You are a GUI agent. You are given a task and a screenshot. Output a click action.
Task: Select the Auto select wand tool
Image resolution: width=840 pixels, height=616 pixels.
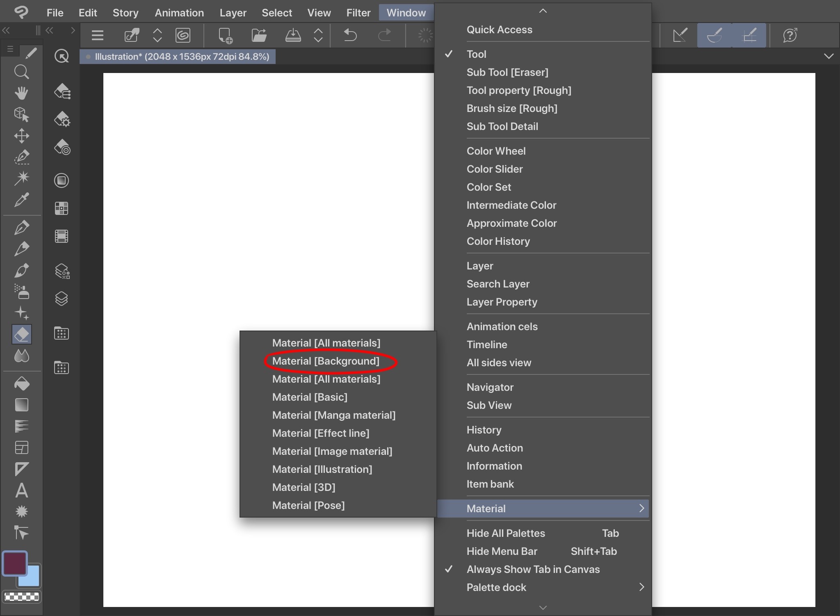pyautogui.click(x=21, y=178)
